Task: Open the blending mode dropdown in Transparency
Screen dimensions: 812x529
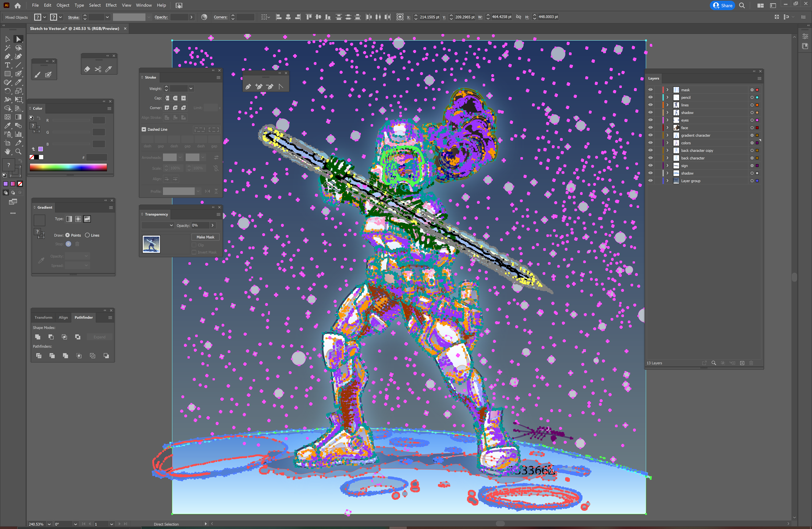Action: coord(158,226)
